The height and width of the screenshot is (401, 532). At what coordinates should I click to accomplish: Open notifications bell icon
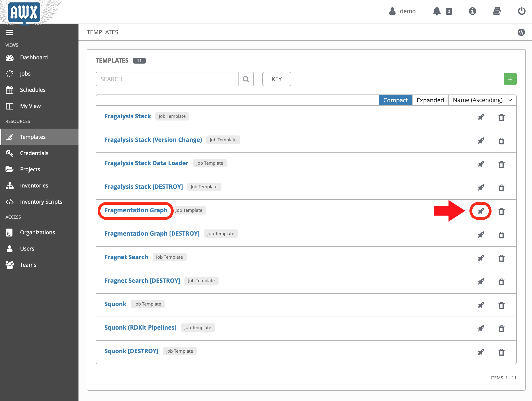click(437, 11)
